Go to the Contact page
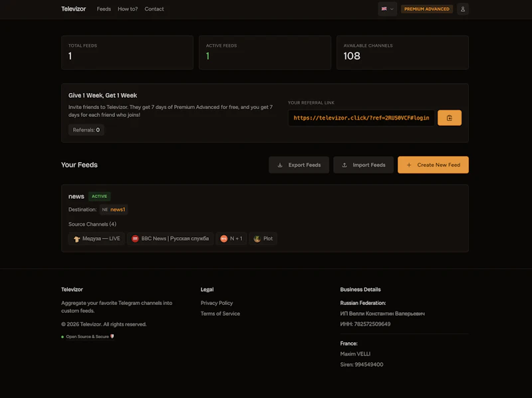The image size is (532, 398). (x=154, y=9)
